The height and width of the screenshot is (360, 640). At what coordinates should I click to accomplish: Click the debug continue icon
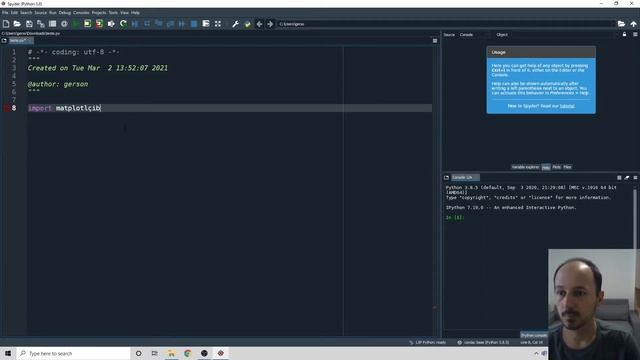(182, 24)
